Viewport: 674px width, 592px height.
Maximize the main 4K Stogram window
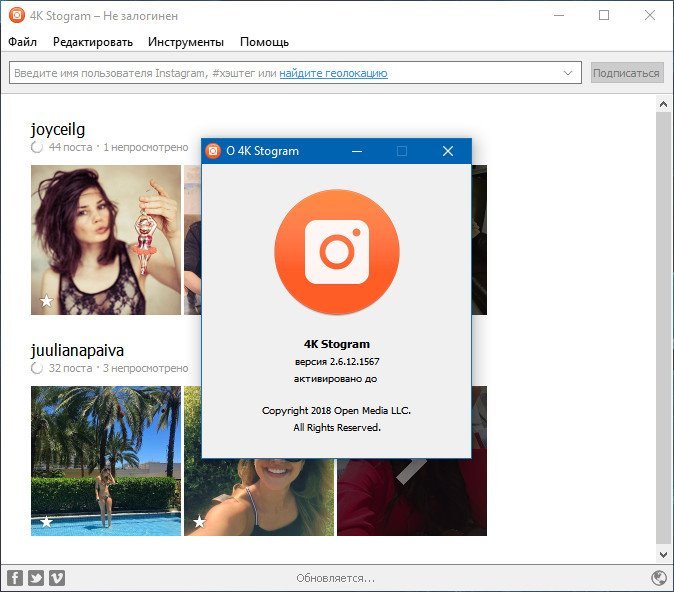click(604, 15)
